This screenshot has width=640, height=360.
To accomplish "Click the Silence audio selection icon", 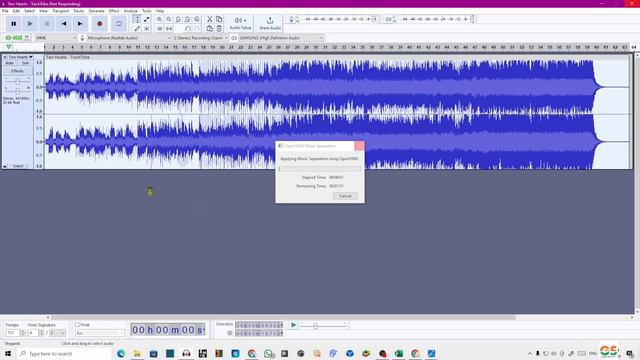I will [x=169, y=29].
